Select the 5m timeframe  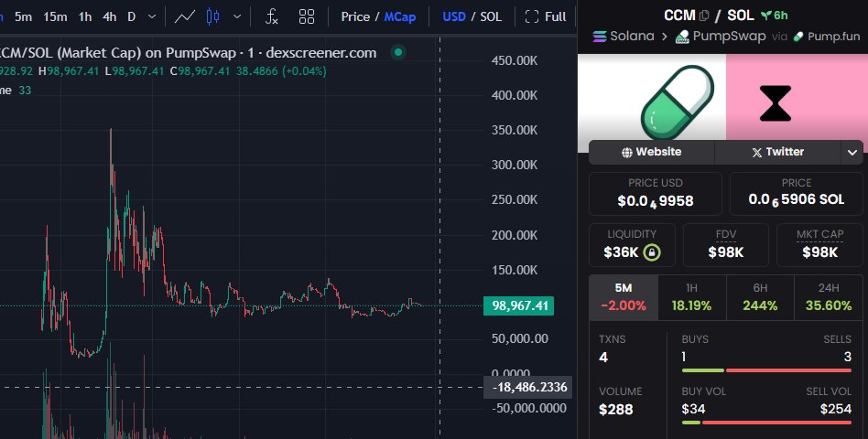(23, 16)
